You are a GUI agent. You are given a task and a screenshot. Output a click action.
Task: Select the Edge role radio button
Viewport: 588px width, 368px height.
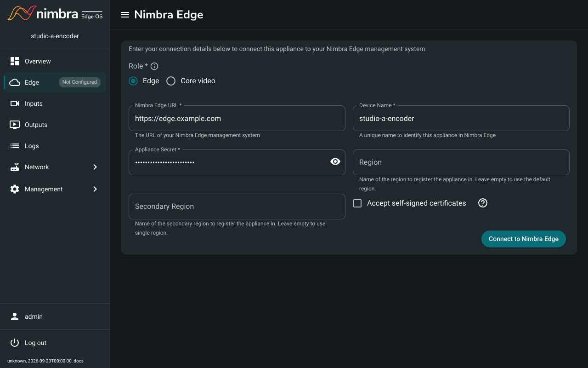tap(133, 81)
